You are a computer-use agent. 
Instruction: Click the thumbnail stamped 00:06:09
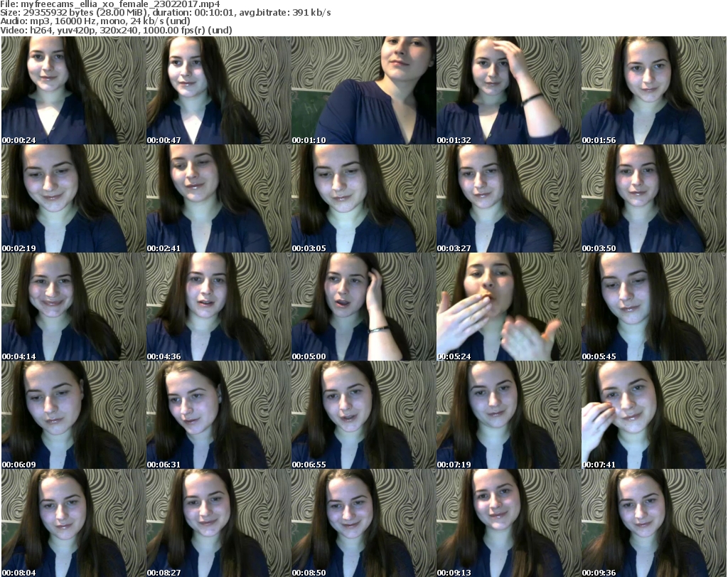pyautogui.click(x=73, y=415)
